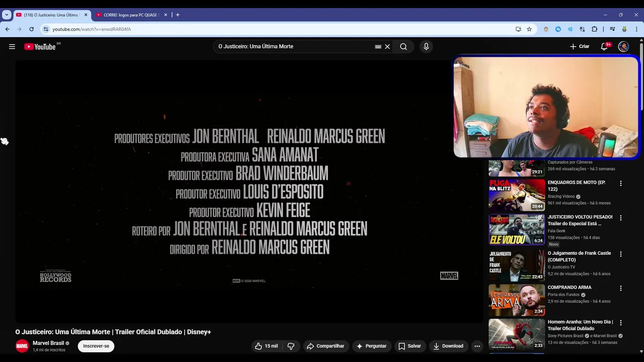The height and width of the screenshot is (362, 644).
Task: Open options for ENQUADROS DE MOTO video
Action: pyautogui.click(x=620, y=184)
